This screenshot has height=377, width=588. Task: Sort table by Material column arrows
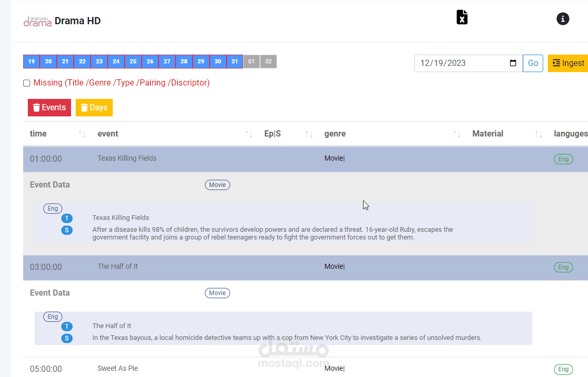(x=538, y=134)
